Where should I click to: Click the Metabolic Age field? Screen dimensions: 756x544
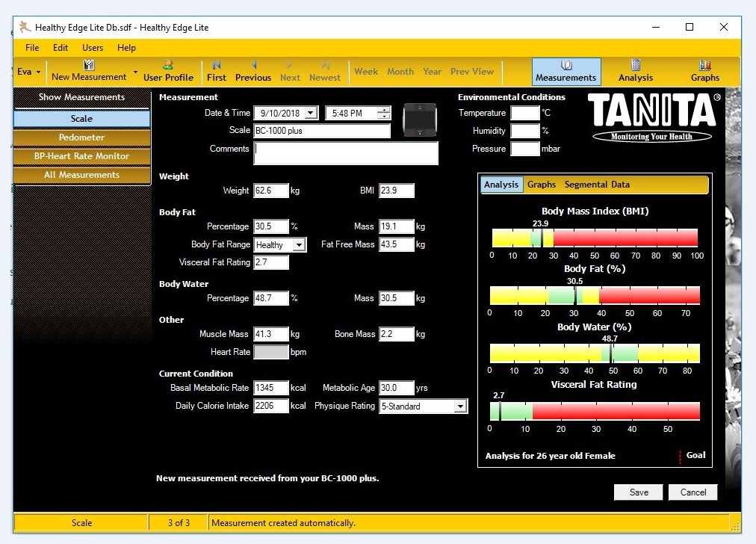pos(397,388)
